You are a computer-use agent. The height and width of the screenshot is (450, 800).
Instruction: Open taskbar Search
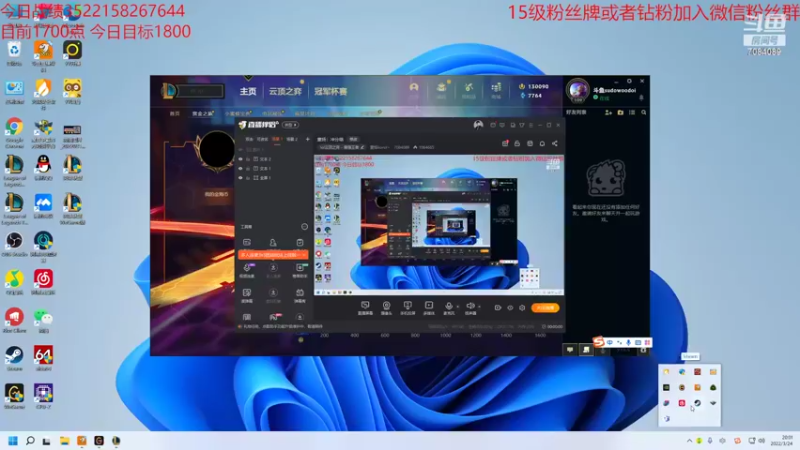pos(30,441)
